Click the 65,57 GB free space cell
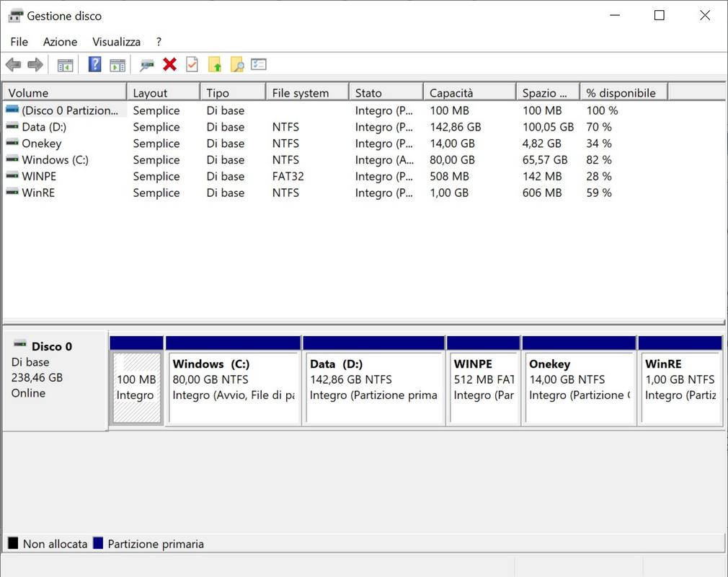 545,160
